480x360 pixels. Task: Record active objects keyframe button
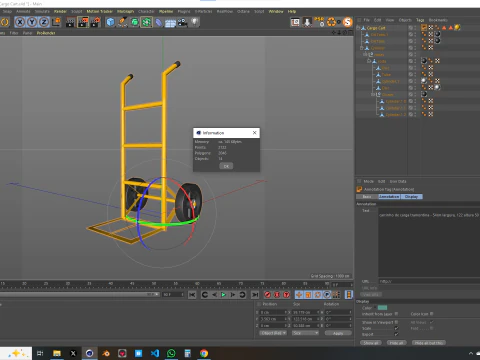[x=267, y=295]
